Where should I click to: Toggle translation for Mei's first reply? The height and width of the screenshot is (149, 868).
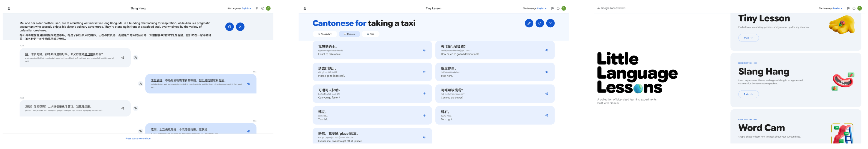pyautogui.click(x=141, y=84)
